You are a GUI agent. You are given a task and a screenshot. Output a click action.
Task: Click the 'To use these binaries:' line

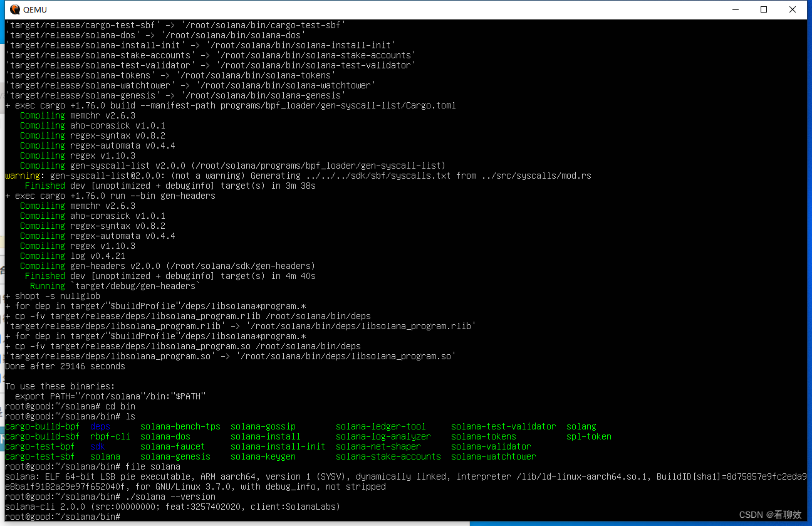(x=60, y=386)
